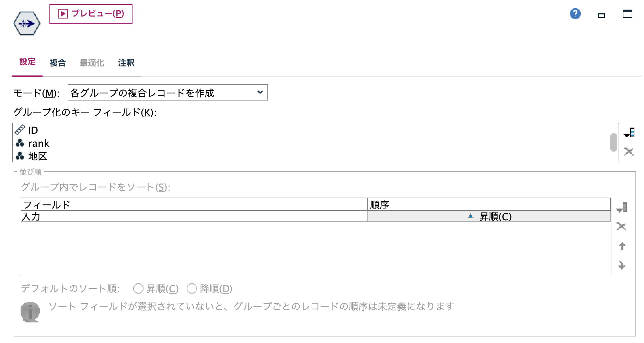Screen dimensions: 644x343
Task: Open the mode selector arrow
Action: pos(260,92)
